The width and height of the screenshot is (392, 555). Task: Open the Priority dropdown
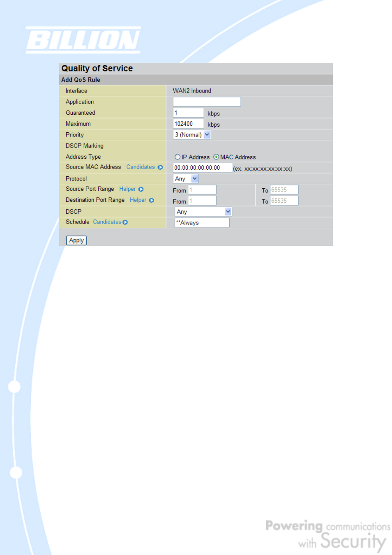coord(192,135)
